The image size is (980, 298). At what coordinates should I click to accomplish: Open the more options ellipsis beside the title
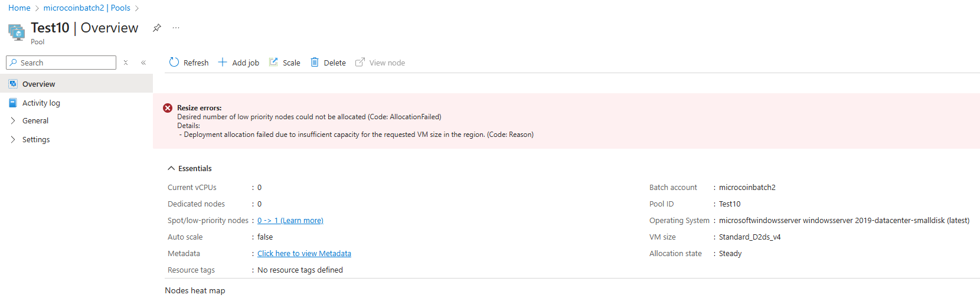[x=176, y=28]
